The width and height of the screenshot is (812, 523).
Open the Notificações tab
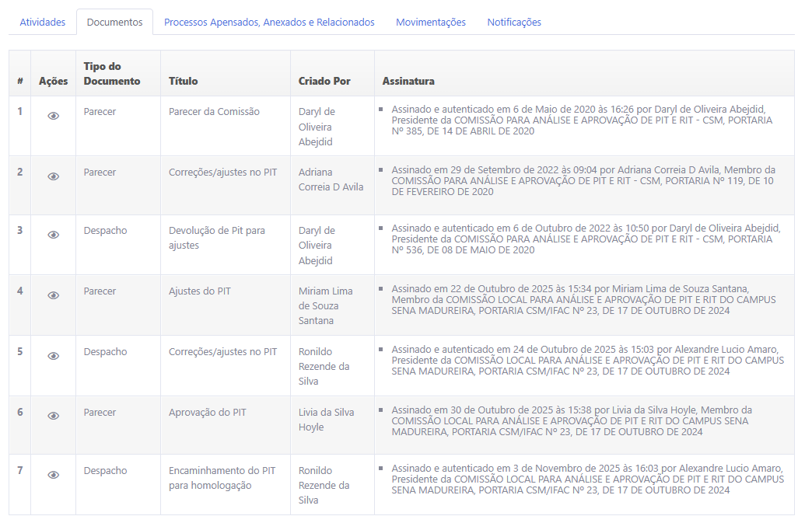coord(513,23)
